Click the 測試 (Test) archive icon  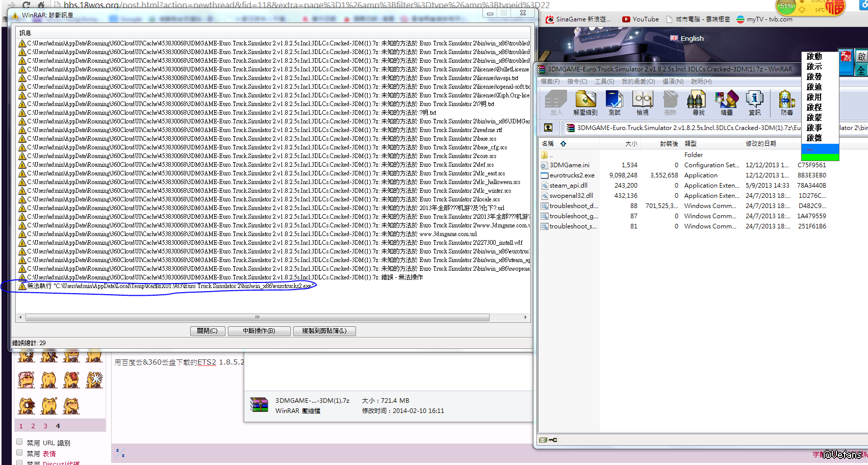tap(614, 102)
